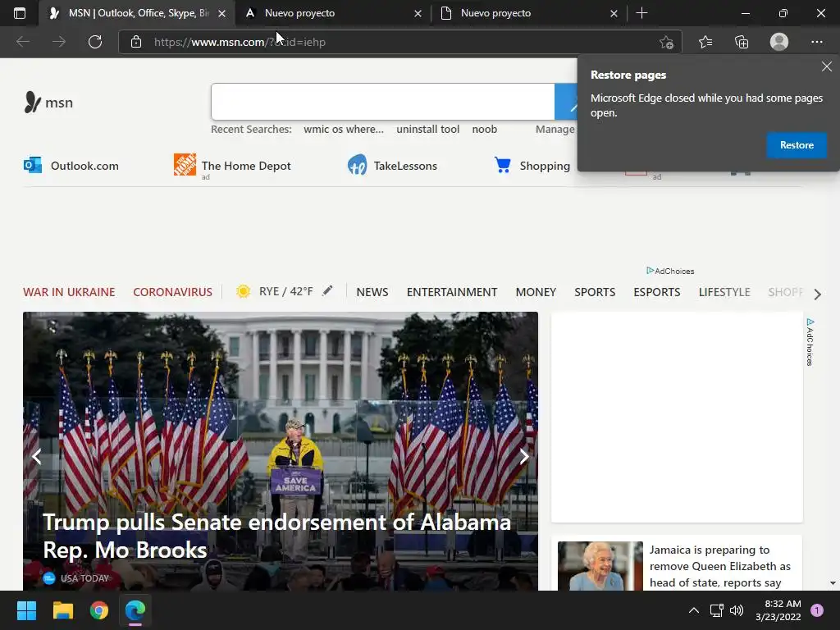Click page scrollbar down arrow
This screenshot has width=840, height=630.
(833, 583)
